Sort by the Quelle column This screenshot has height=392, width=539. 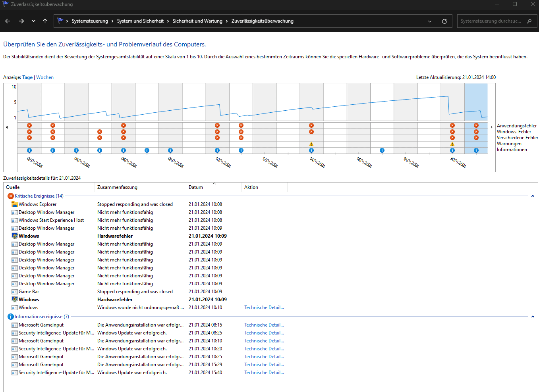coord(49,187)
